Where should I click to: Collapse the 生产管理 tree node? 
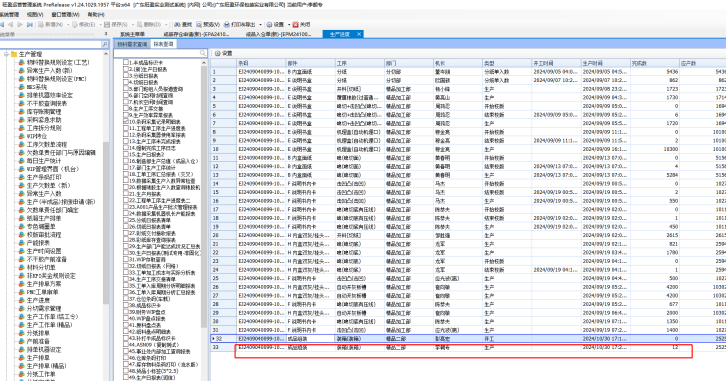click(6, 54)
